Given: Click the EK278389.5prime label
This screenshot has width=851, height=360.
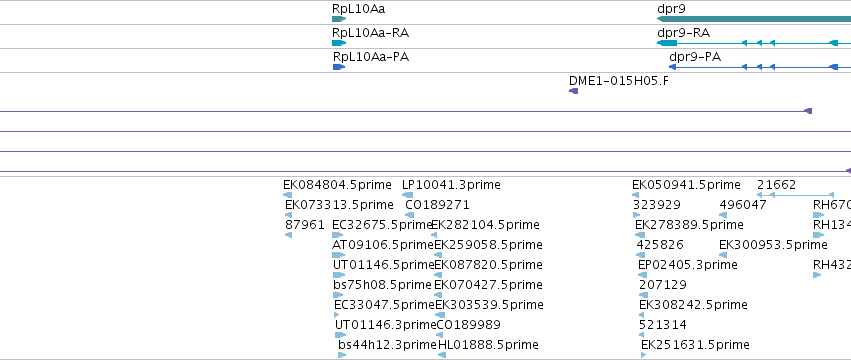Looking at the screenshot, I should coord(689,225).
